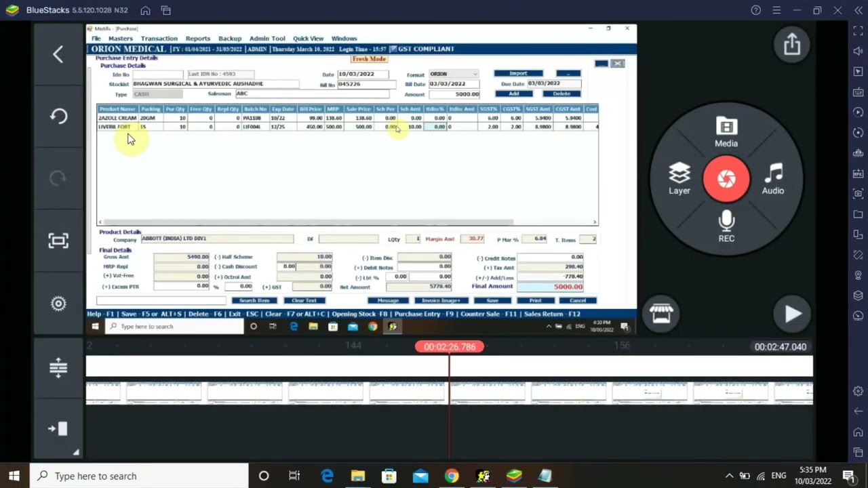Open the Windows menu in Medilla
868x488 pixels.
(344, 39)
